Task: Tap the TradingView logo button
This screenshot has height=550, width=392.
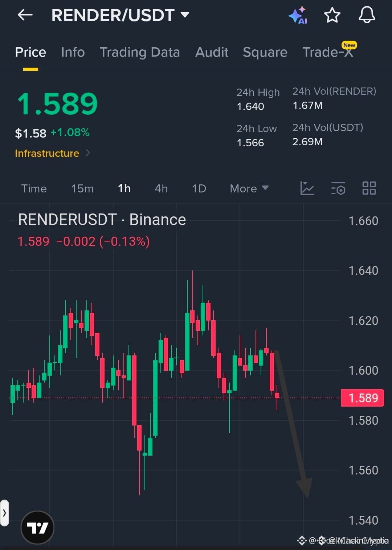Action: 37,527
